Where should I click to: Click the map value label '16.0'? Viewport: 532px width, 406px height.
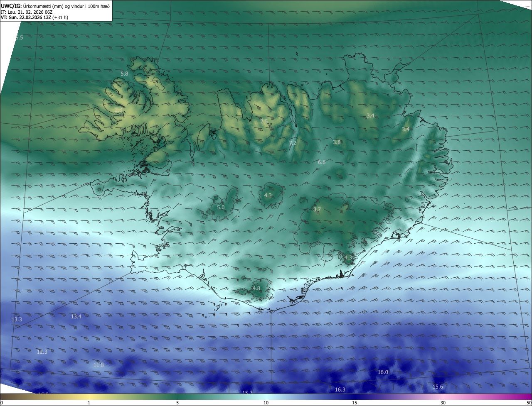click(383, 372)
